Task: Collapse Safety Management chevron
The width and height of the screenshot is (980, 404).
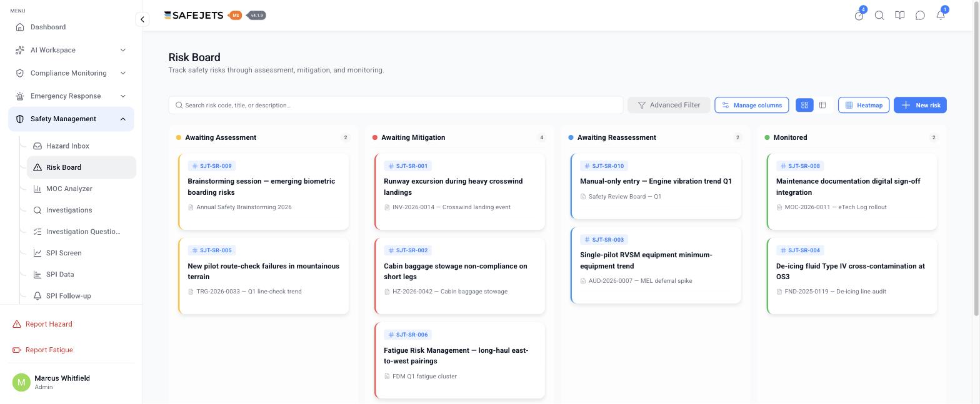Action: point(122,119)
